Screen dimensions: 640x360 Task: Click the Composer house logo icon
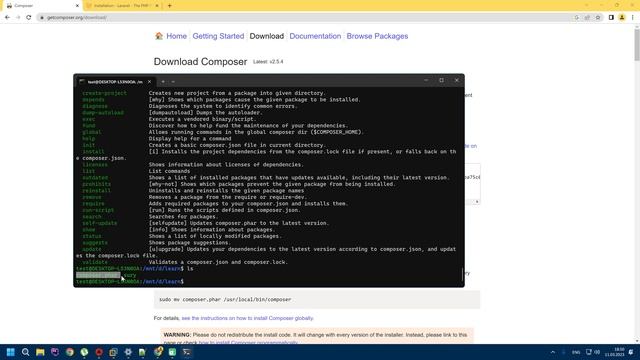159,36
